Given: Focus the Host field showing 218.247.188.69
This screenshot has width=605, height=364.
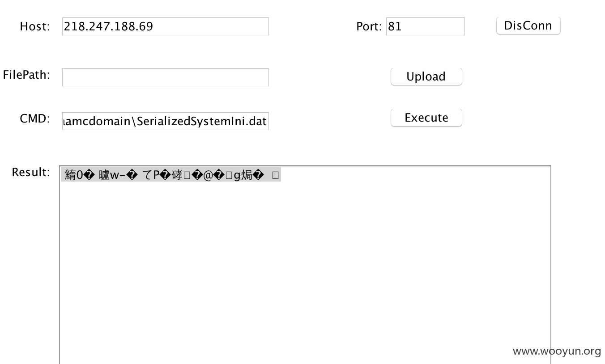Looking at the screenshot, I should (x=166, y=26).
